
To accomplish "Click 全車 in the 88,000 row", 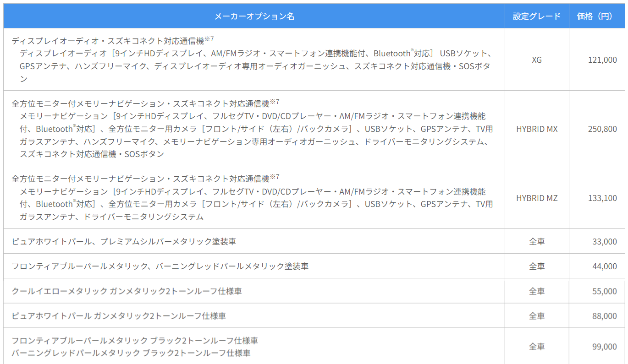I will (x=537, y=316).
